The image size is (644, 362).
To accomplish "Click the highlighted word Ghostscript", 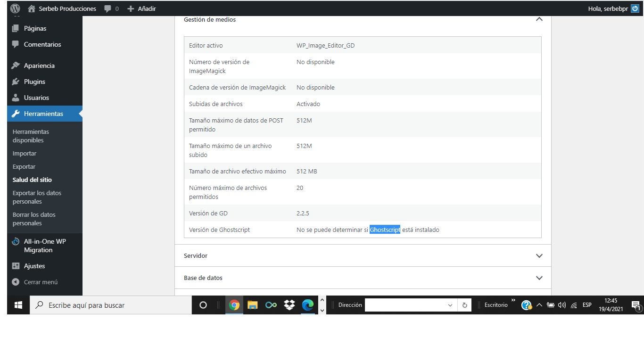I will point(385,230).
